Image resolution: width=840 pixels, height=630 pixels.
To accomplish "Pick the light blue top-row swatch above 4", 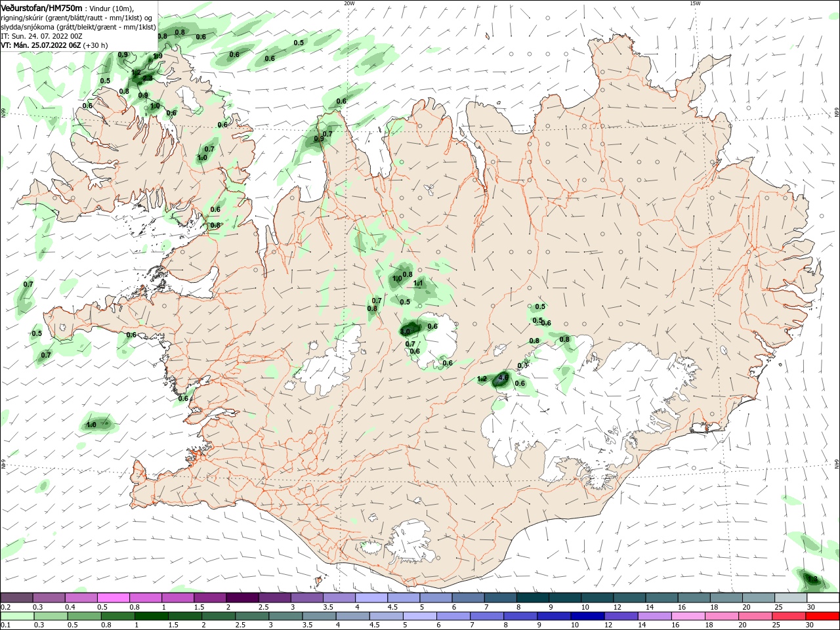I will (371, 598).
